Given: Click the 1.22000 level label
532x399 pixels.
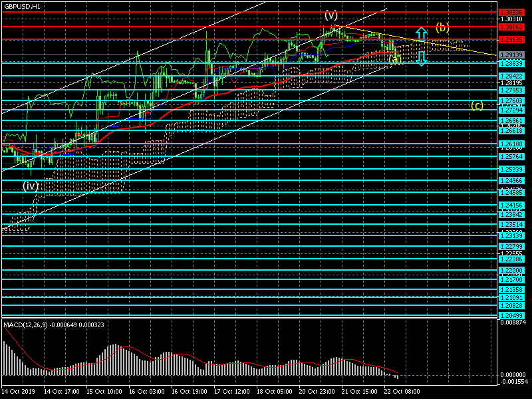Looking at the screenshot, I should pyautogui.click(x=511, y=271).
